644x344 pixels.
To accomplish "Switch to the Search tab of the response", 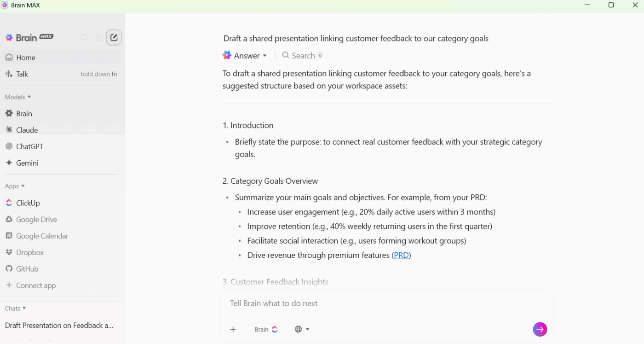I will coord(302,55).
